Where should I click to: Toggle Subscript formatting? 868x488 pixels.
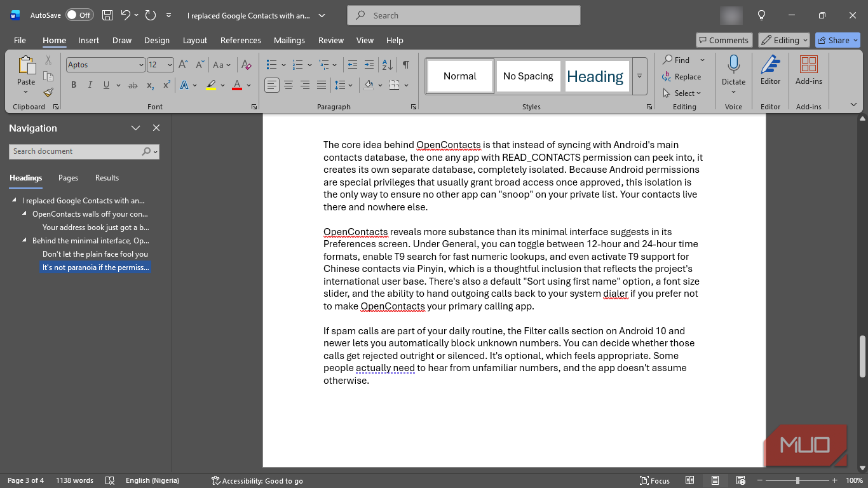tap(151, 85)
